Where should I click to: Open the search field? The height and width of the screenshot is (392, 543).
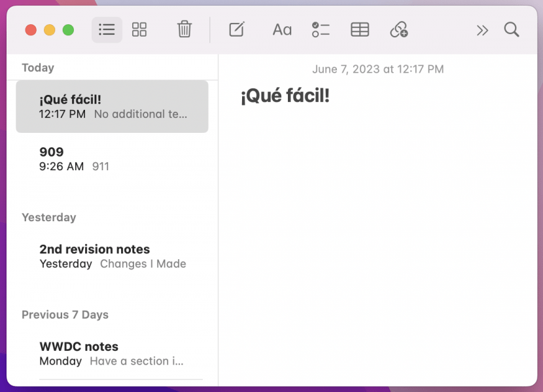point(511,29)
